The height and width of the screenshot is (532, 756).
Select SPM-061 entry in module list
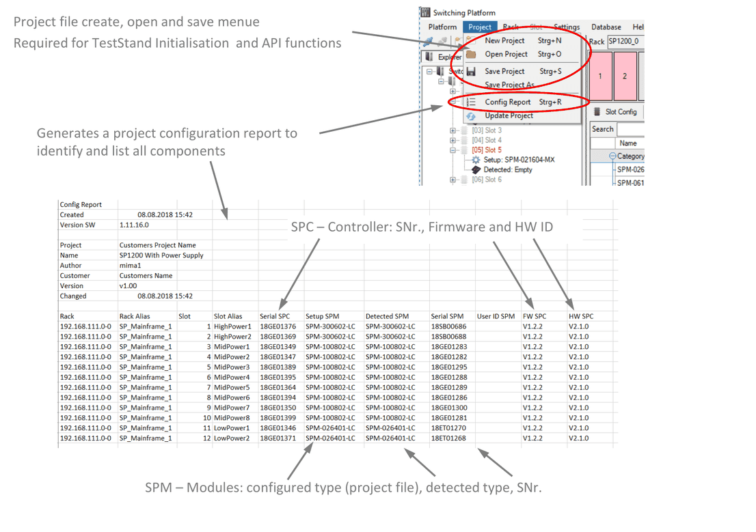(x=630, y=183)
